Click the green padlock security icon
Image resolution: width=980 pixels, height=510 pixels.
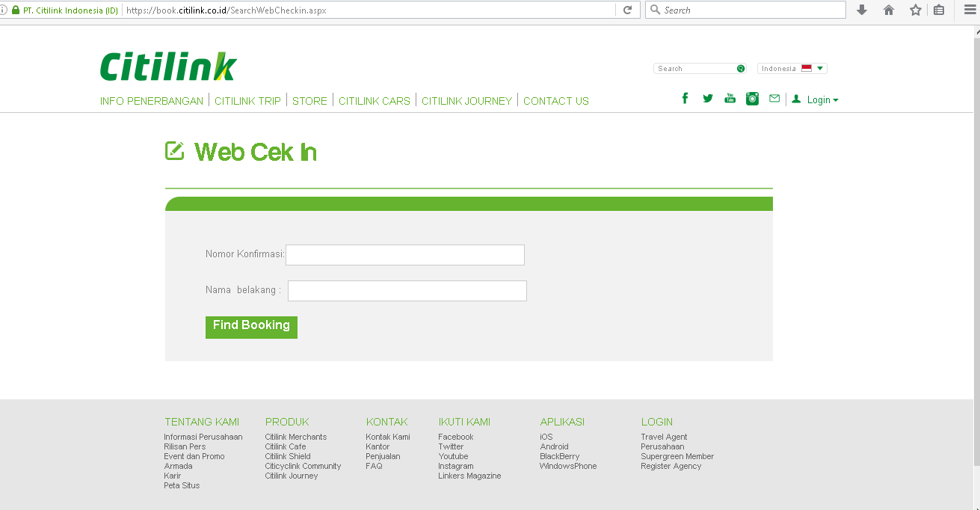point(16,10)
